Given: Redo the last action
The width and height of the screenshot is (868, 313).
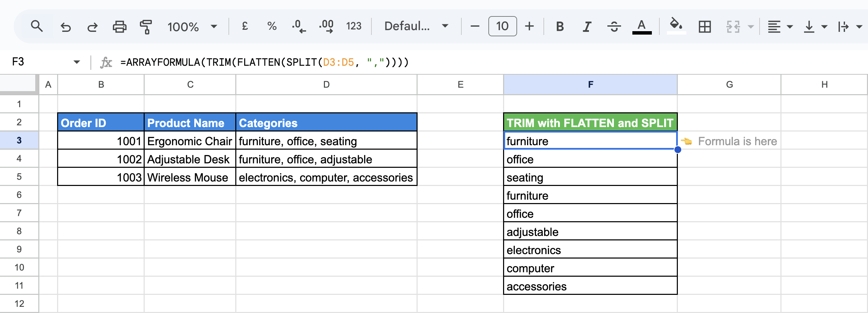Looking at the screenshot, I should pos(92,26).
